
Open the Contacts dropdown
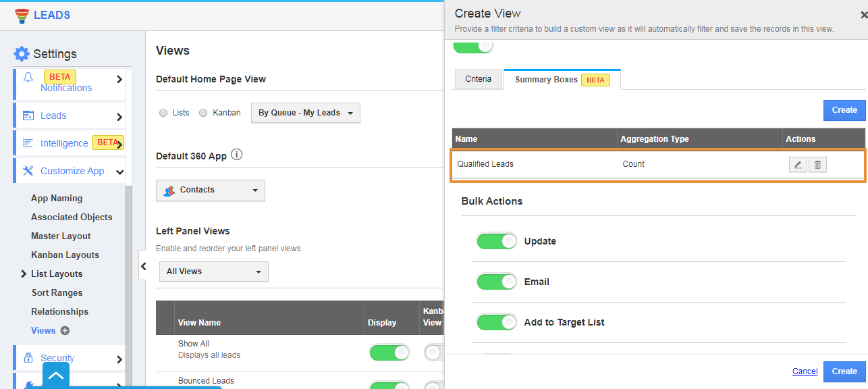(x=210, y=190)
